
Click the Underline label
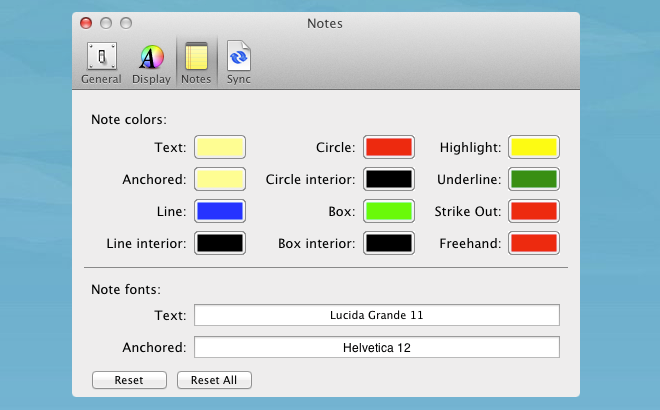[469, 179]
